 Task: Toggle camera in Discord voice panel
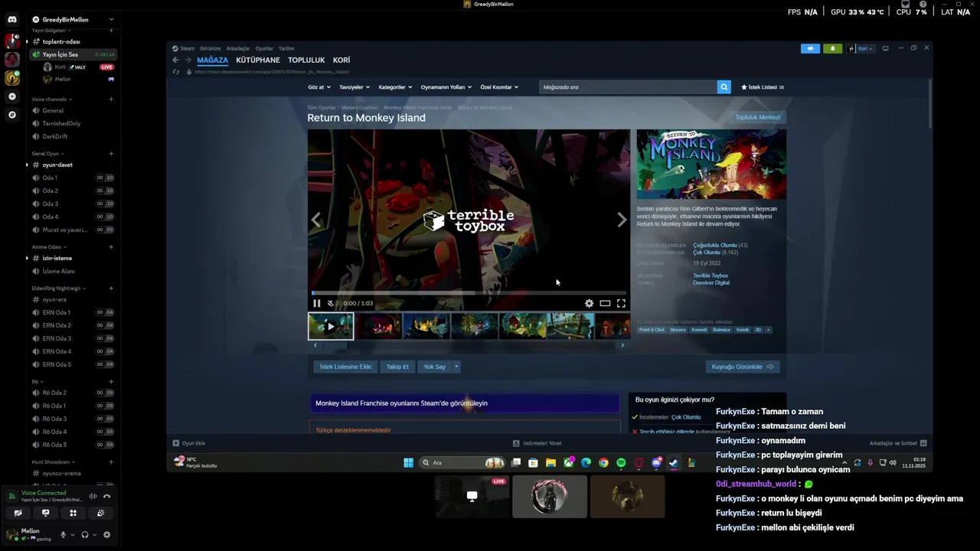click(x=18, y=514)
